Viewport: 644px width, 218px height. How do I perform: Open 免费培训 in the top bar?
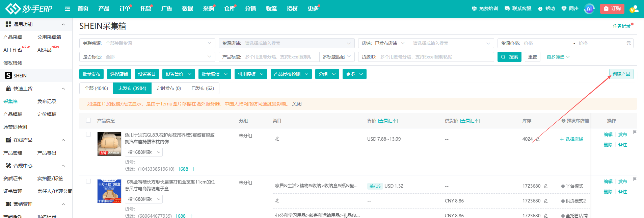click(x=485, y=9)
